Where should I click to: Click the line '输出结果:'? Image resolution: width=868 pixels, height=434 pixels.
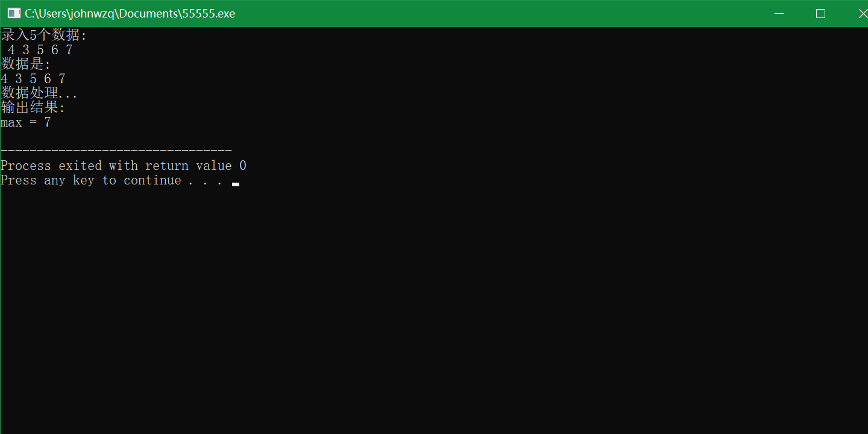(33, 107)
